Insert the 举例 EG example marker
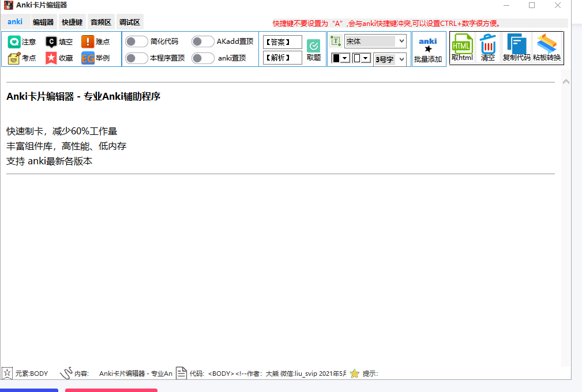This screenshot has height=392, width=582. (96, 58)
